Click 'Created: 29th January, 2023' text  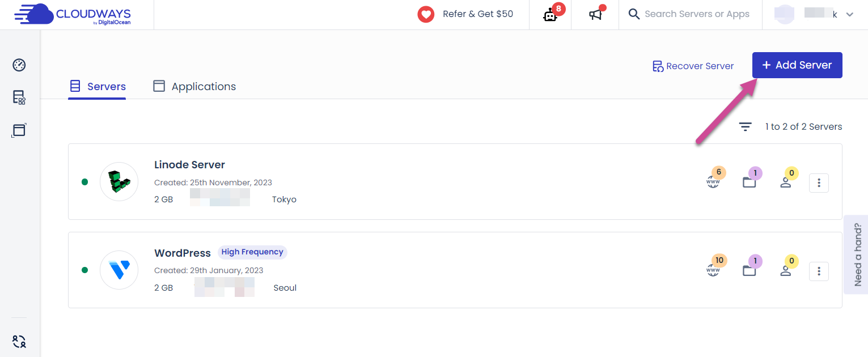(209, 270)
